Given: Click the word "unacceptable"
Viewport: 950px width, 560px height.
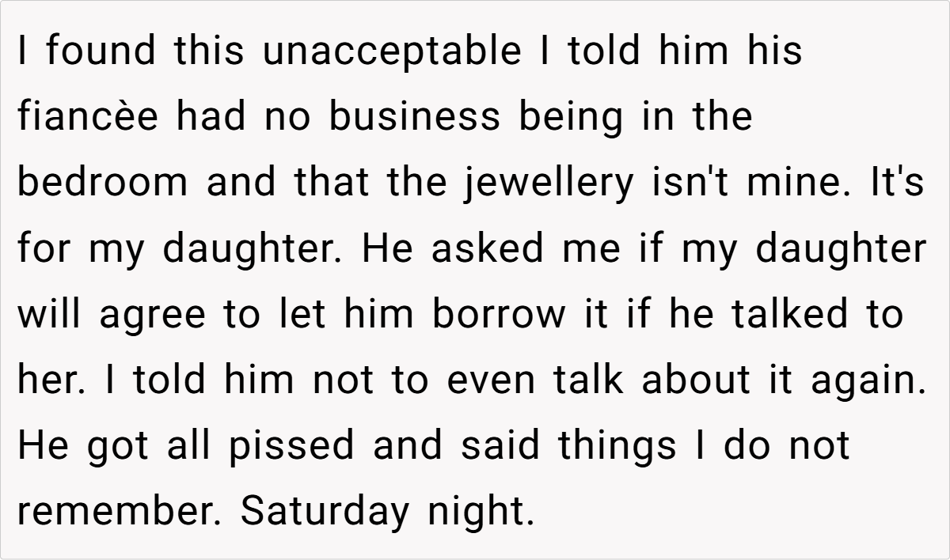Looking at the screenshot, I should (392, 52).
